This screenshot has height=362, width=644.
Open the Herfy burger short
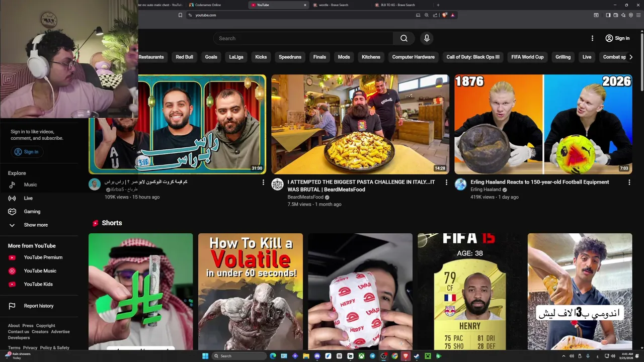pyautogui.click(x=360, y=292)
